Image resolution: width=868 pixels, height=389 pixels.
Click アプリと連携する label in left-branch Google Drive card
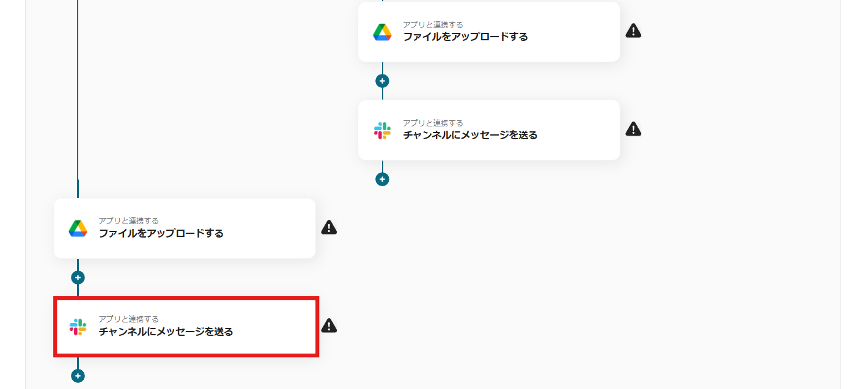click(128, 221)
